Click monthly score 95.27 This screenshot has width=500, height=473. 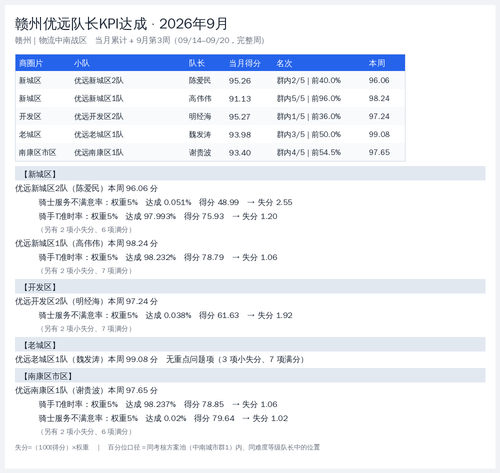tap(240, 117)
